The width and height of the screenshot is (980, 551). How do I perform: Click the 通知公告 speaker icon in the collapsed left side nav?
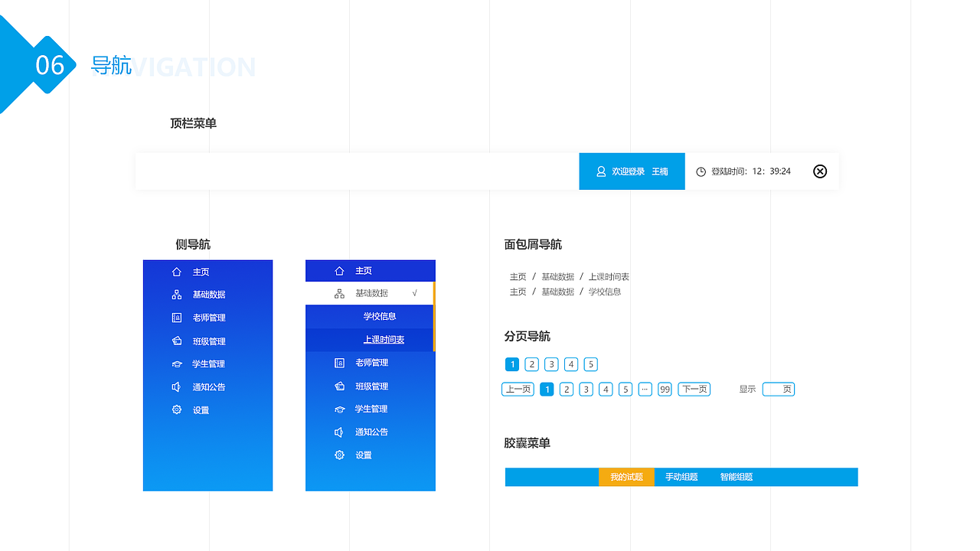(176, 387)
